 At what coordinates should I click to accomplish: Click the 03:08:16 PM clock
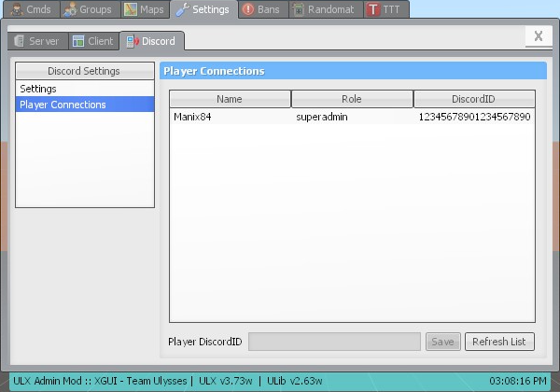click(518, 381)
